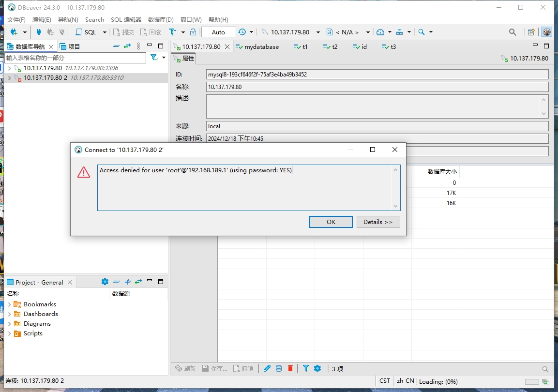Open Project panel settings gear icon
Image resolution: width=558 pixels, height=392 pixels.
[x=105, y=282]
